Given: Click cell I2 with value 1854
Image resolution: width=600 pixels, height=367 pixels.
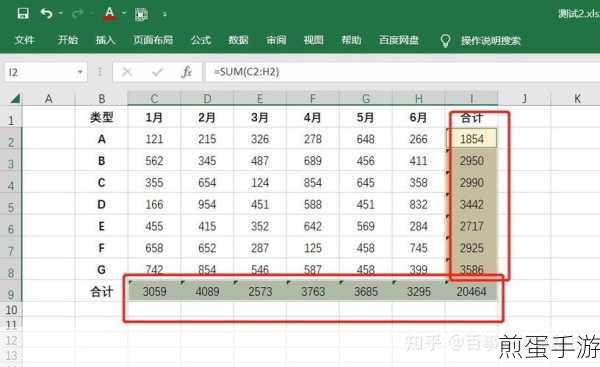Looking at the screenshot, I should (x=471, y=139).
